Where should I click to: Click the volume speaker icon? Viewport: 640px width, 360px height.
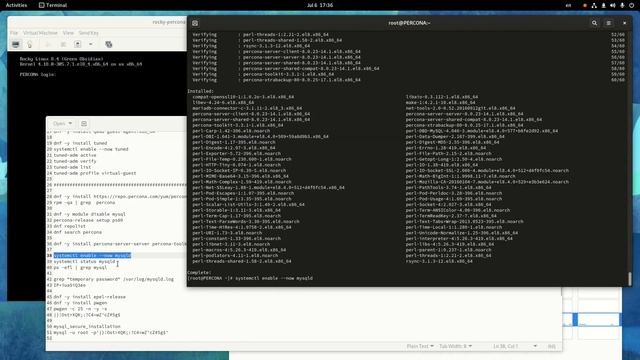[x=613, y=5]
